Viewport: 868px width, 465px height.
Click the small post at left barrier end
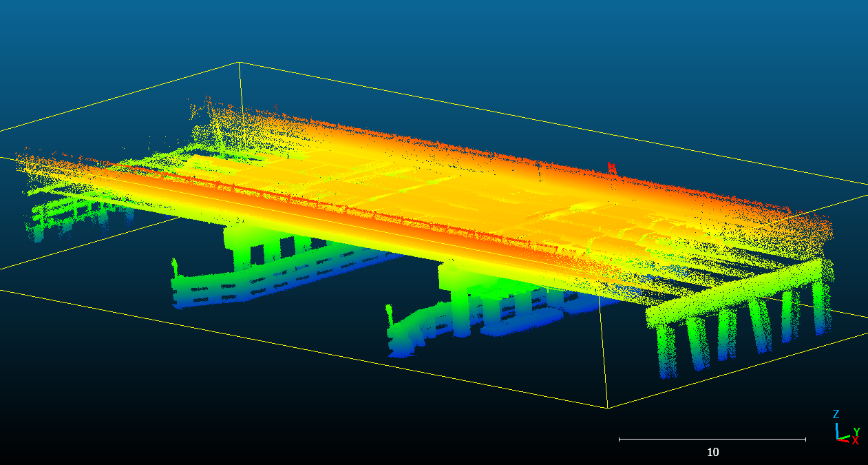174,267
